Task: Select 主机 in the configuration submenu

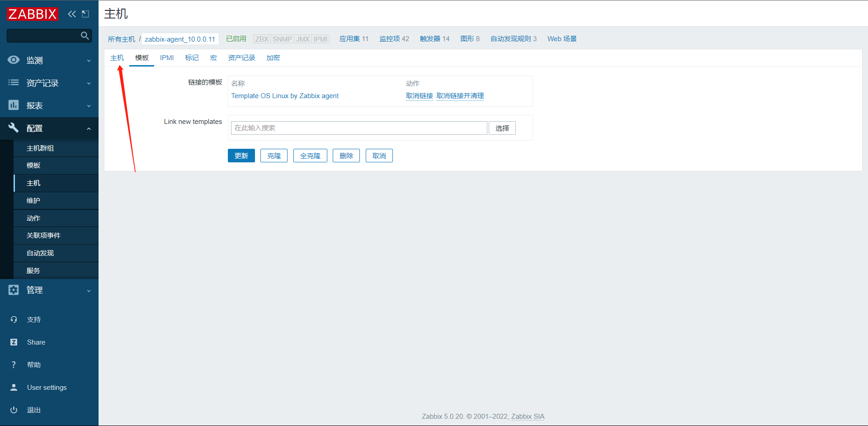Action: (x=56, y=183)
